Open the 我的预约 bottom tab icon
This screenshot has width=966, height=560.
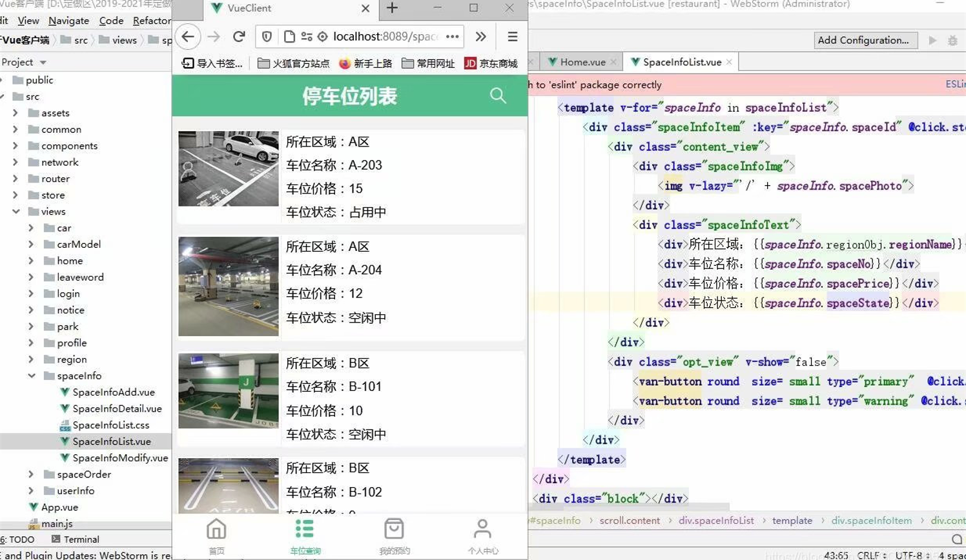tap(394, 529)
